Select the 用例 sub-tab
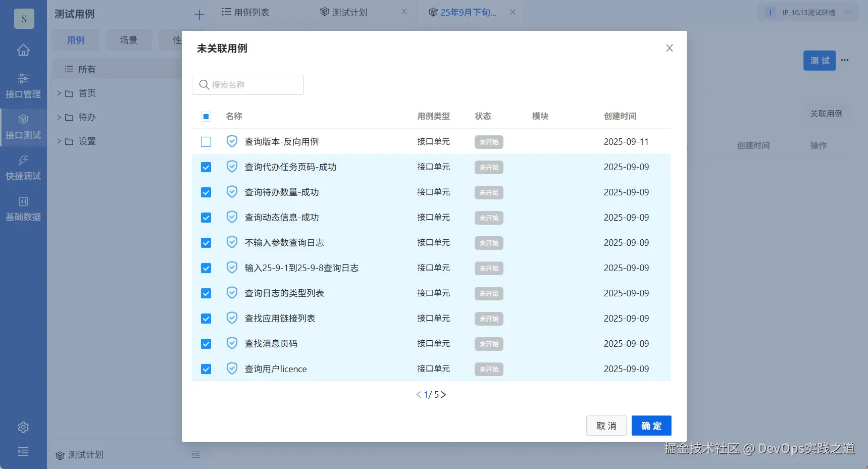 tap(76, 40)
